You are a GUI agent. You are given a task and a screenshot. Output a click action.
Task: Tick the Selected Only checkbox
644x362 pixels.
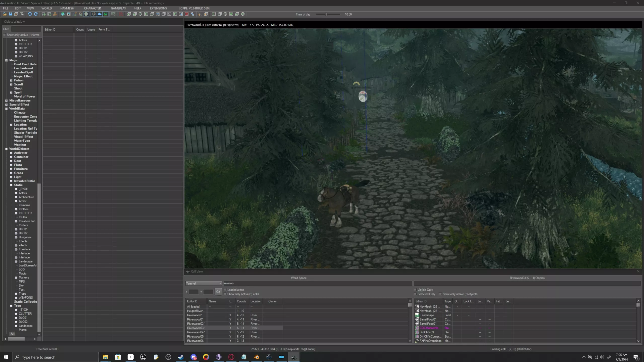[x=415, y=294]
